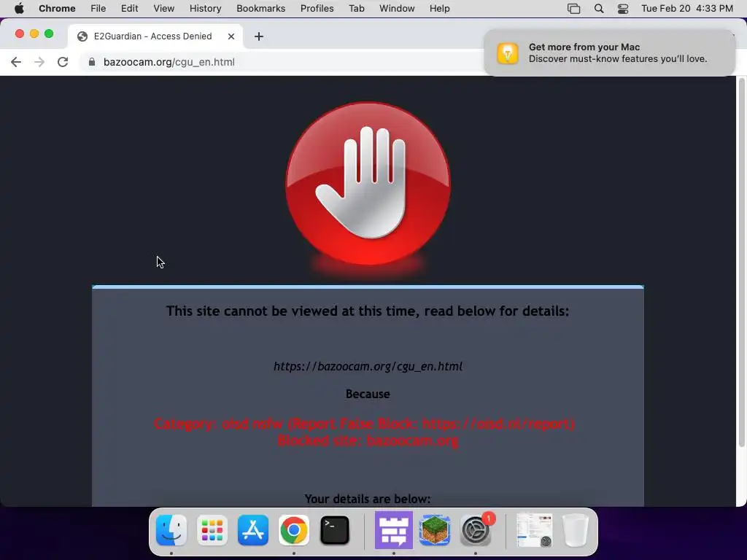Open Finder from the Dock

(x=171, y=529)
